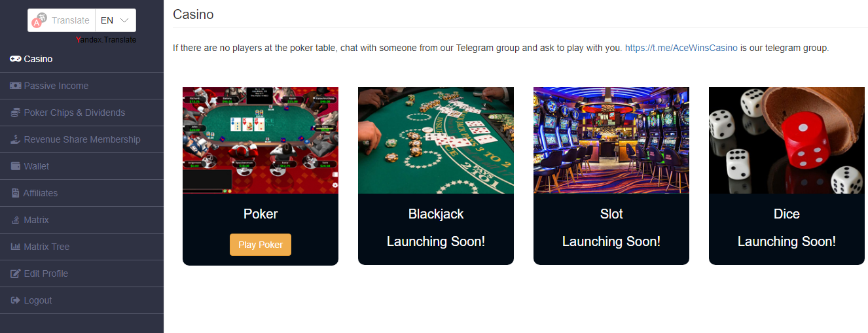Screen dimensions: 868x333
Task: Click the Casino gamepad icon in sidebar
Action: (x=16, y=59)
